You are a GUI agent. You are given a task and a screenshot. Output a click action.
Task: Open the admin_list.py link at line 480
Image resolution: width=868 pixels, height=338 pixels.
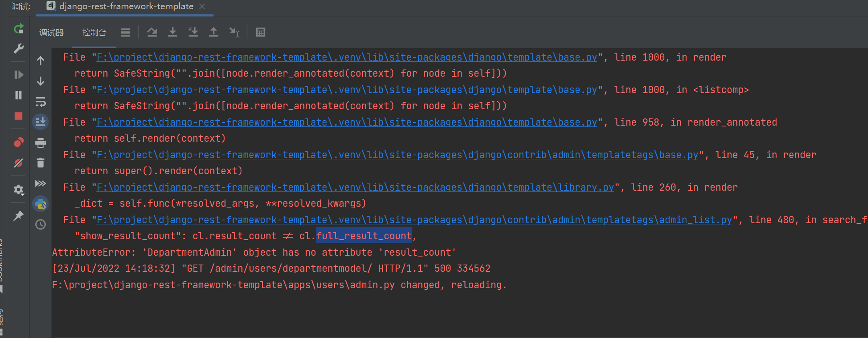(x=415, y=220)
